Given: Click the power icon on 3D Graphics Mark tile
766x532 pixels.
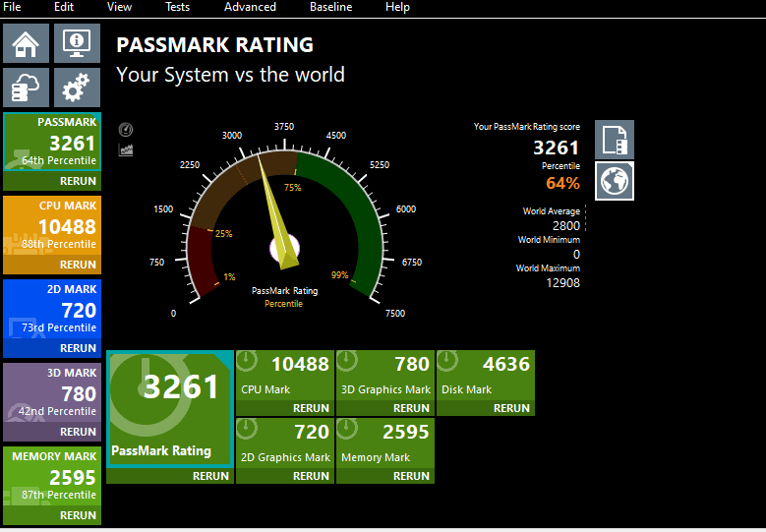Looking at the screenshot, I should pyautogui.click(x=347, y=362).
